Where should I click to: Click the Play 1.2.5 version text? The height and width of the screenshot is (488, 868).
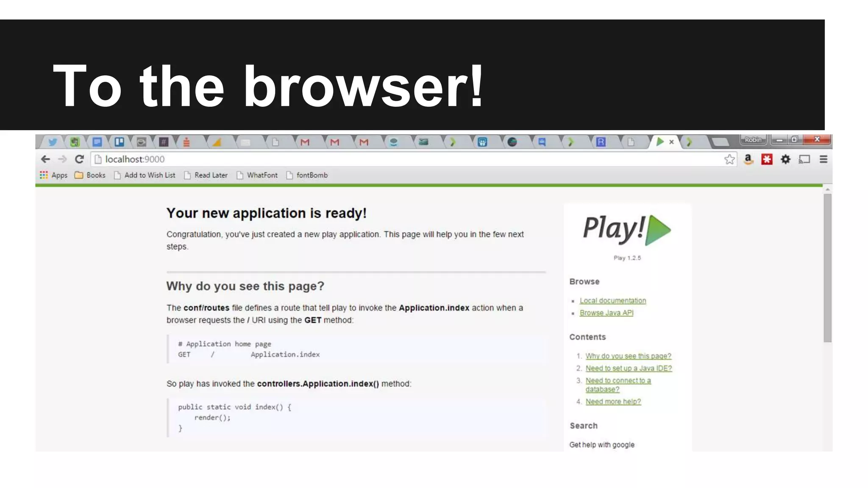[x=627, y=258]
